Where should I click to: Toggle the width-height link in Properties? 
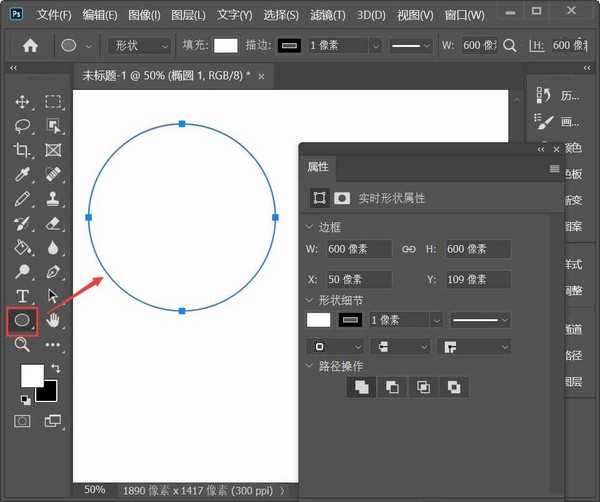408,249
